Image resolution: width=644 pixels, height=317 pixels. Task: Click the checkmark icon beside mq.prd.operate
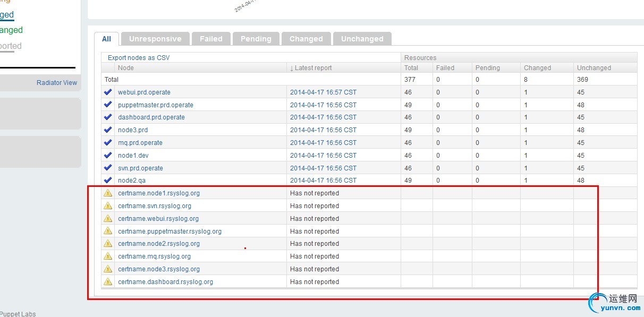point(108,142)
